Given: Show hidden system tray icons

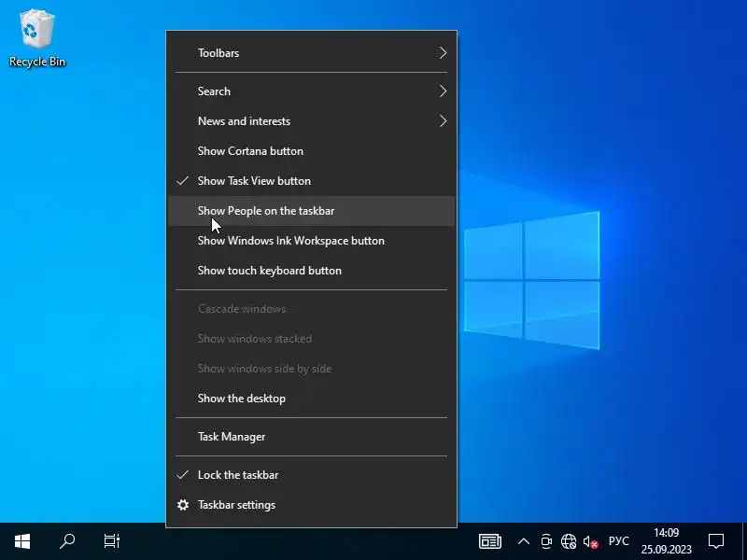Looking at the screenshot, I should click(523, 541).
